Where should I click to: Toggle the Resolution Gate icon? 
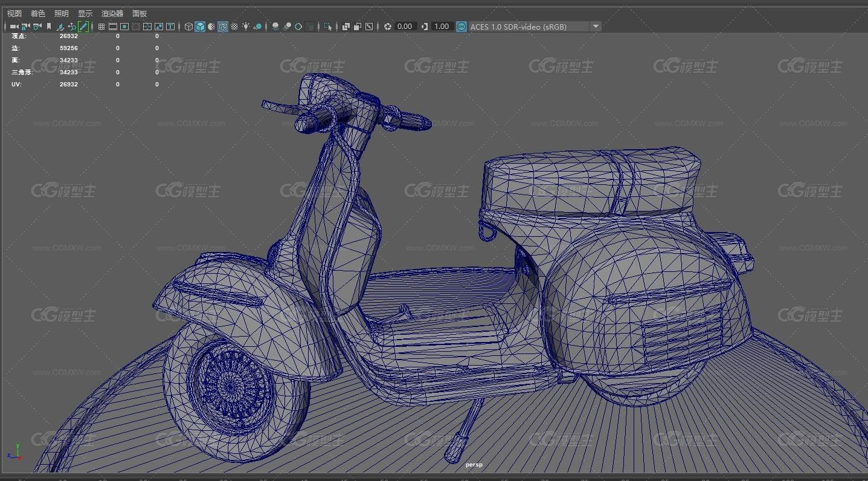pyautogui.click(x=124, y=27)
